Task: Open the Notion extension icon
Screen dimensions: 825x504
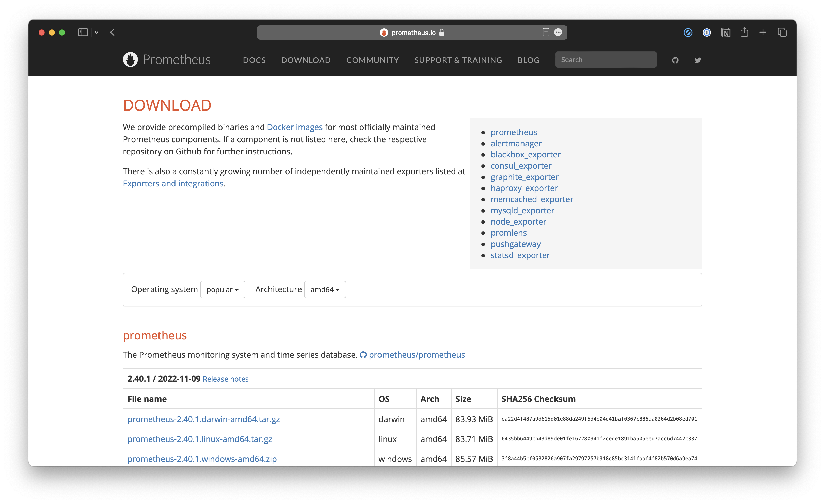Action: [x=725, y=33]
